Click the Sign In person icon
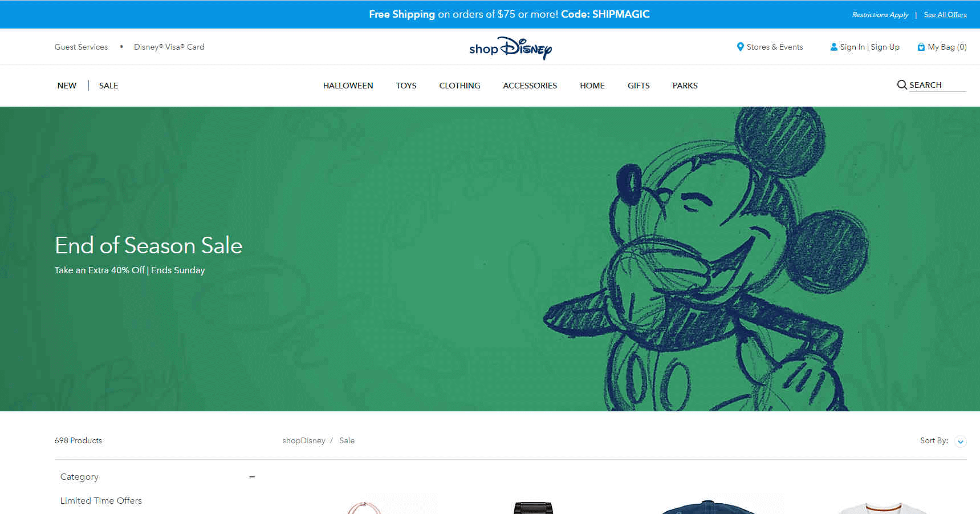This screenshot has width=980, height=514. click(833, 47)
